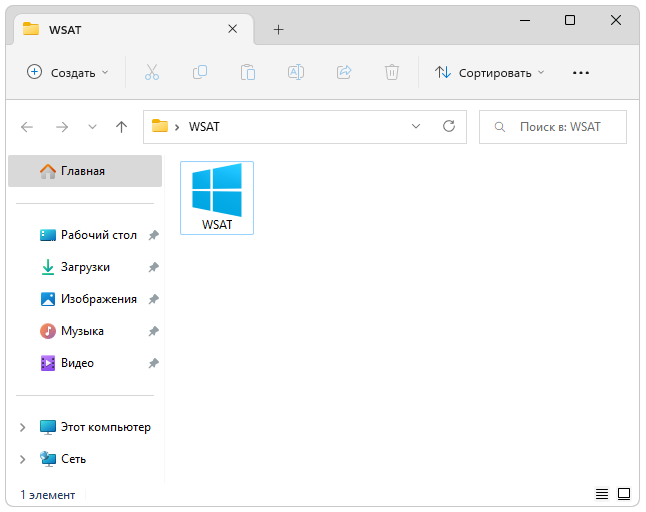Click the Поиск в: WSAT search field

553,127
